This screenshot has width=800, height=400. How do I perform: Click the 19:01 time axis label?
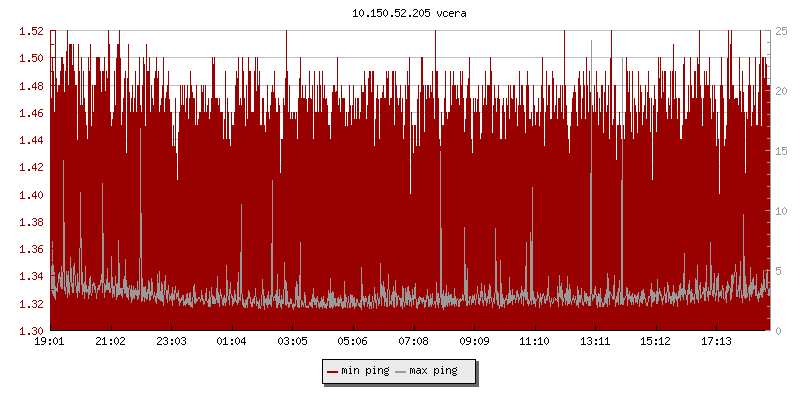point(50,341)
